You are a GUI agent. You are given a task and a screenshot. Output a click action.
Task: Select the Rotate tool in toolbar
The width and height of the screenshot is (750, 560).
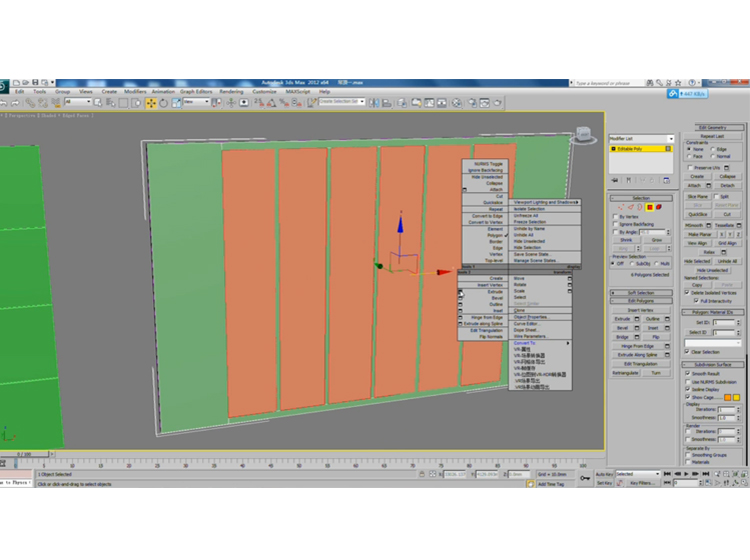tap(164, 103)
